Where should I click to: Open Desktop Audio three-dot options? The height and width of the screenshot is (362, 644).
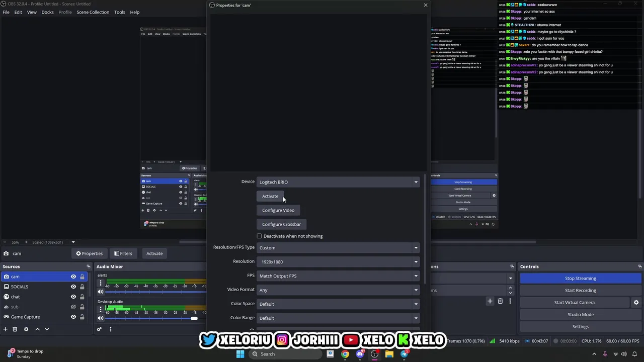tap(100, 309)
